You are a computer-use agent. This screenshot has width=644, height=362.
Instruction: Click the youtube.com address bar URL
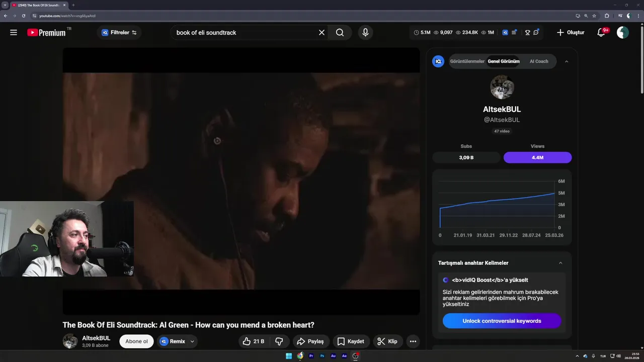pos(67,16)
